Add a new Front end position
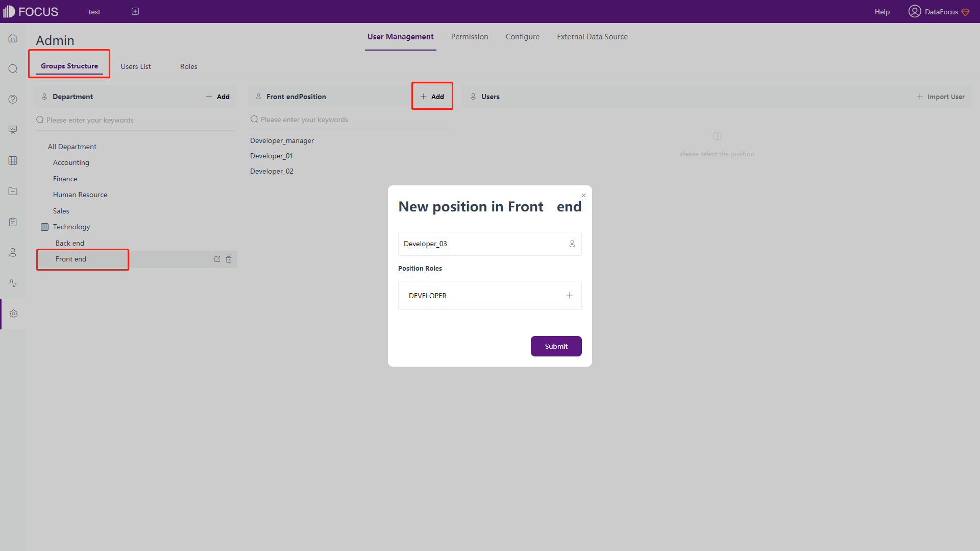Image resolution: width=980 pixels, height=551 pixels. coord(432,97)
